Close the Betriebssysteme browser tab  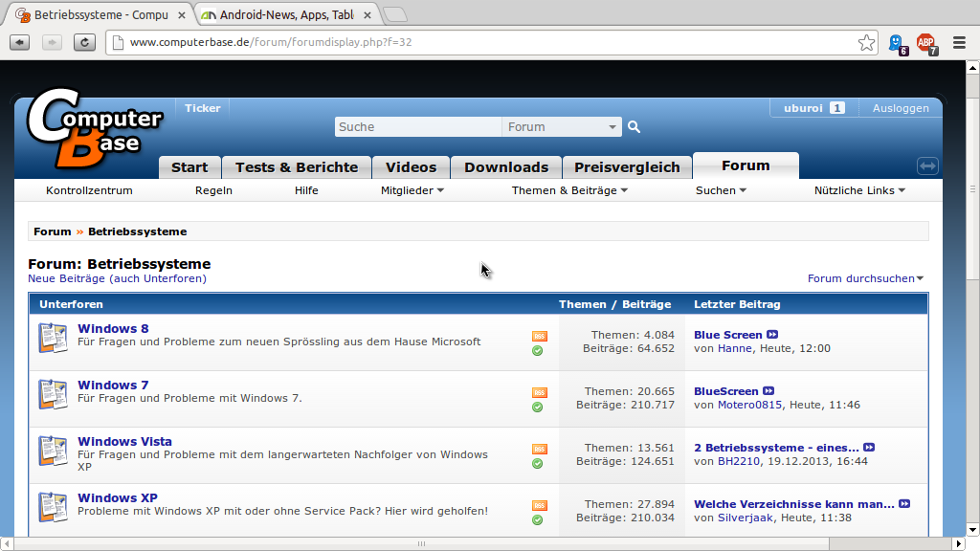pyautogui.click(x=181, y=15)
